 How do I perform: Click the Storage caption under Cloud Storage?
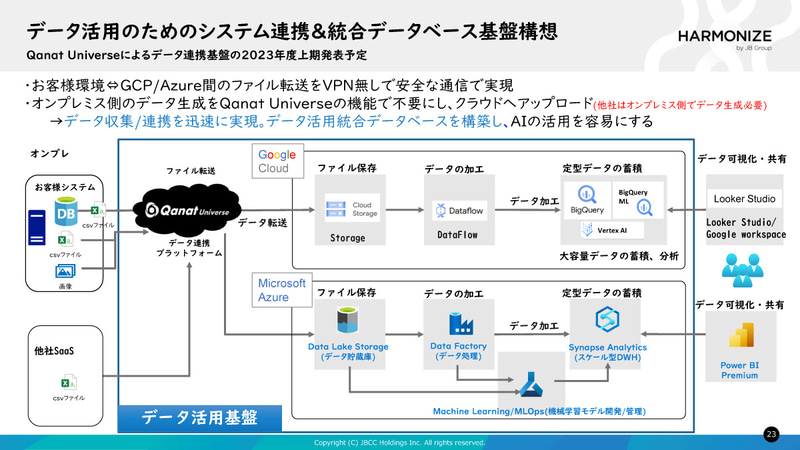347,238
